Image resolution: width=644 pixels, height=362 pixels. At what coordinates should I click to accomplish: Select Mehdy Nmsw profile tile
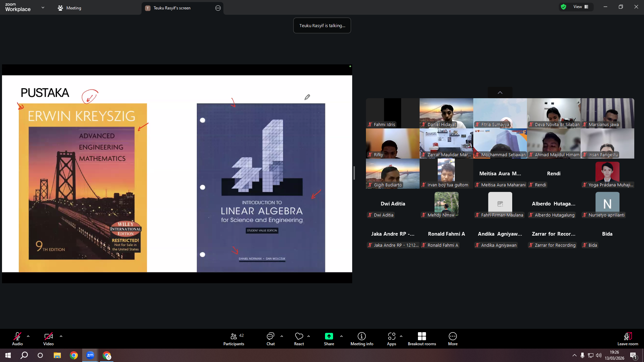point(446,204)
